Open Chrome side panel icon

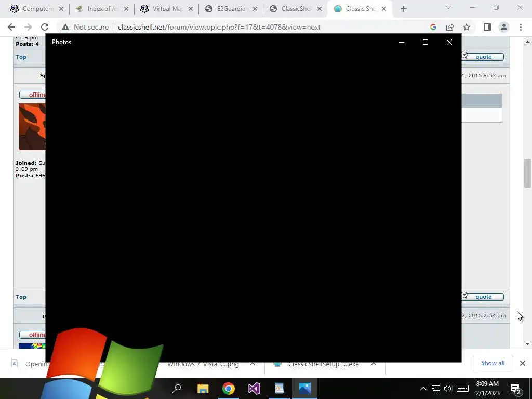(x=487, y=27)
